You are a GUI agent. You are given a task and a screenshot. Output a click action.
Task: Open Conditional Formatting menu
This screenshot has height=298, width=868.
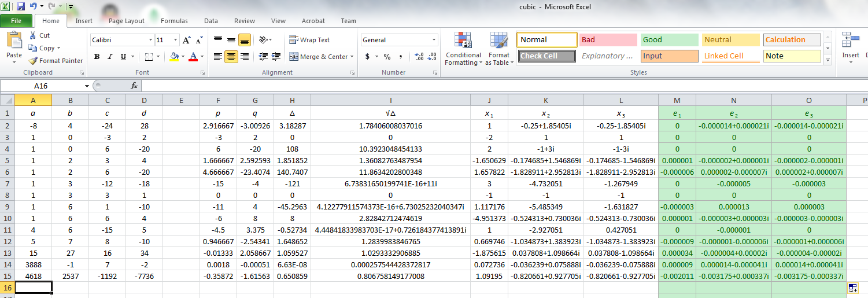pos(463,49)
